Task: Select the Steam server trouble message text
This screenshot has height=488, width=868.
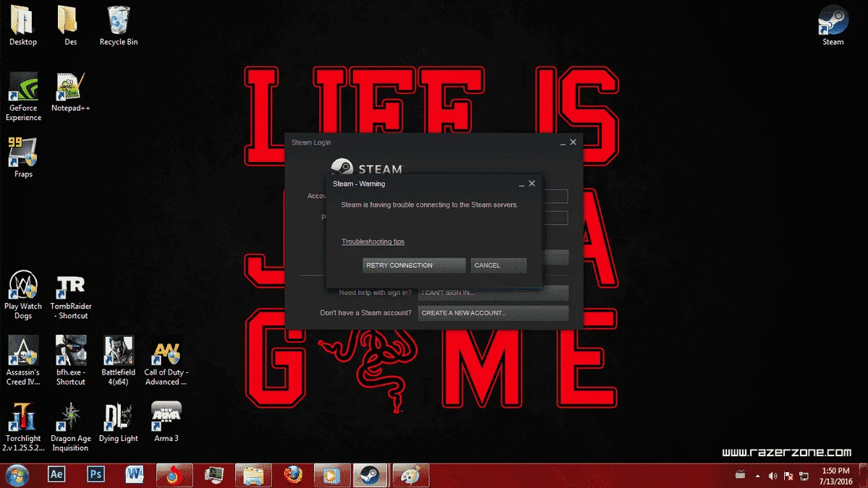Action: click(430, 205)
